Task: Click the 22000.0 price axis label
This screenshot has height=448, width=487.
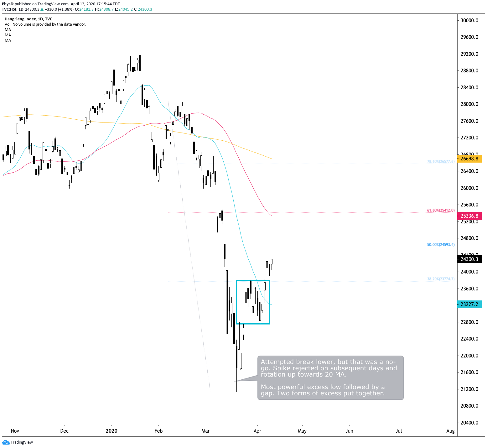Action: point(469,356)
